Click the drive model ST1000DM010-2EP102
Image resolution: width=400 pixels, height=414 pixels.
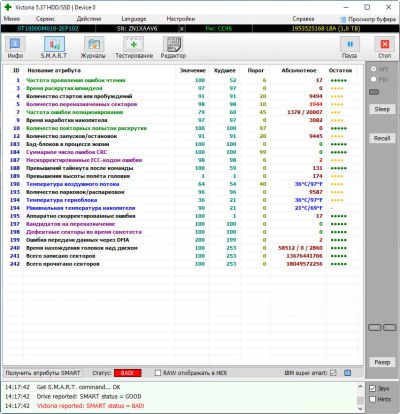48,29
